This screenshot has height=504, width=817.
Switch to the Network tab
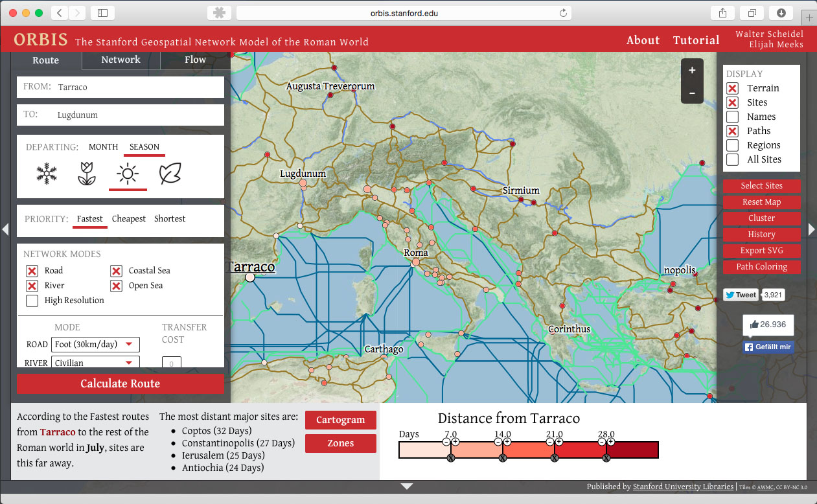point(121,60)
